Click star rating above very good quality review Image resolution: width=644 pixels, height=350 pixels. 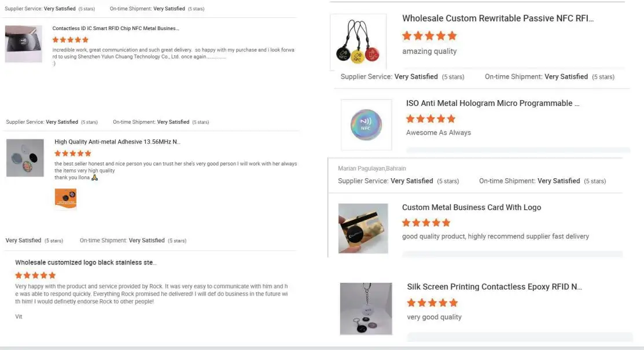pos(432,303)
